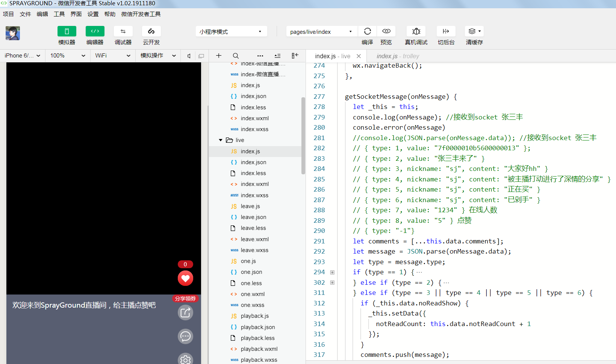Screen dimensions: 616x364
Task: Toggle the simulator panel button
Action: [x=67, y=31]
